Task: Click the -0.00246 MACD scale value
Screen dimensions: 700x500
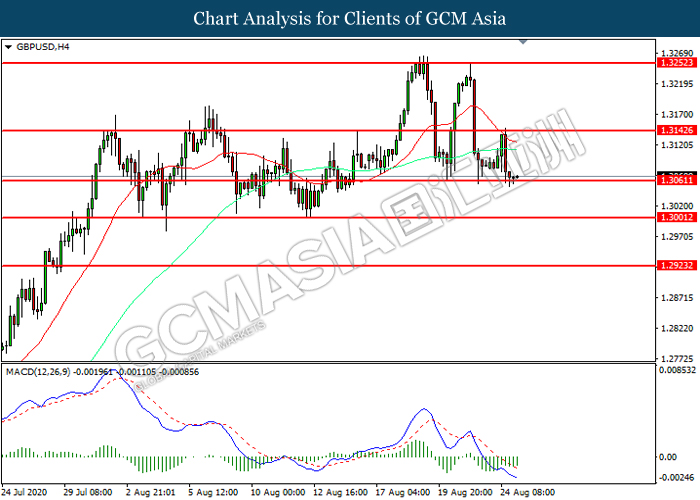Action: pyautogui.click(x=675, y=477)
